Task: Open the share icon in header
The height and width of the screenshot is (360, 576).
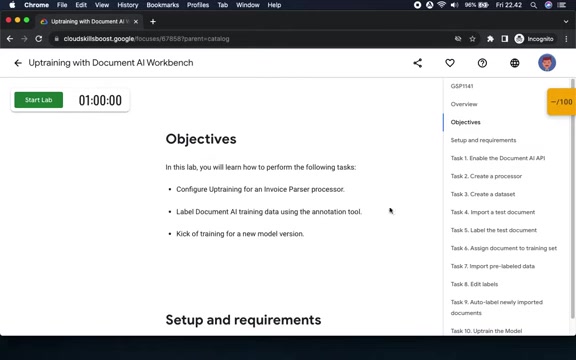Action: tap(418, 63)
